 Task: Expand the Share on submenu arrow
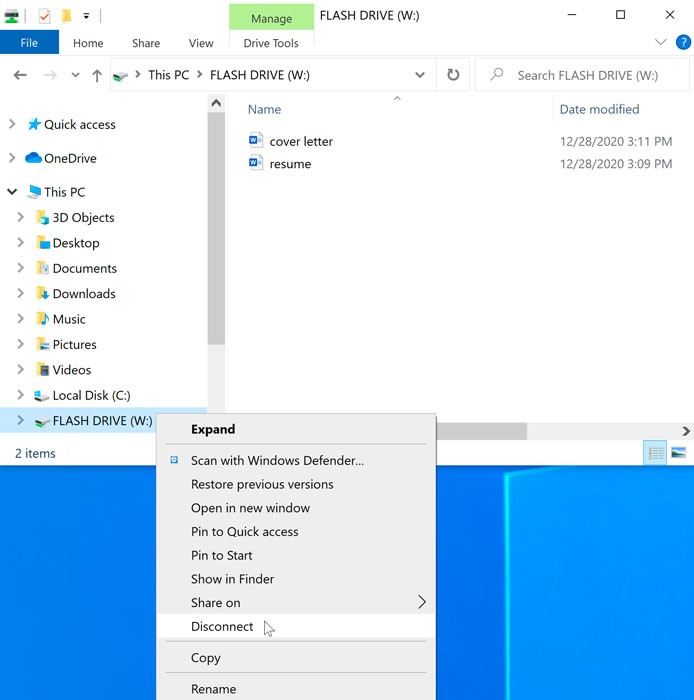click(x=421, y=603)
